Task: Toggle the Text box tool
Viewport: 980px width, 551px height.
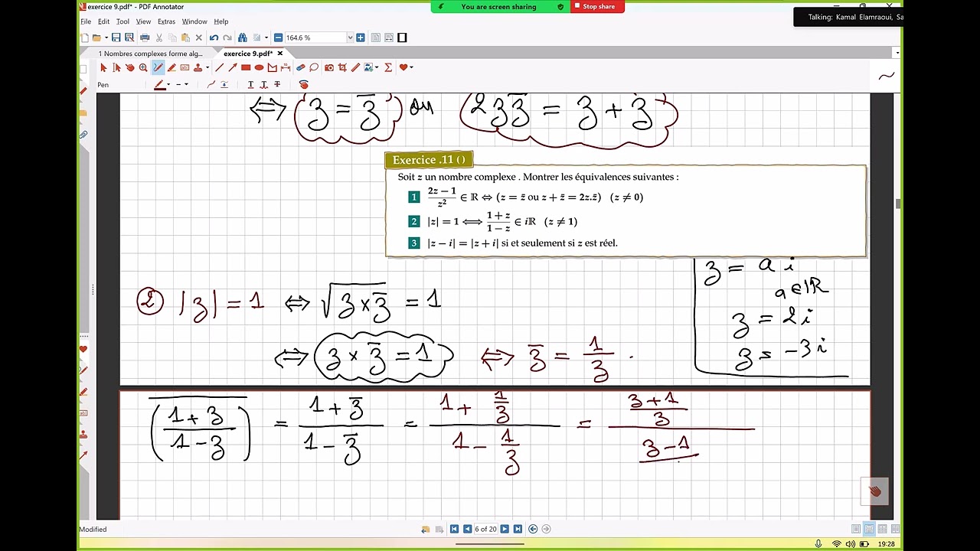Action: click(x=185, y=67)
